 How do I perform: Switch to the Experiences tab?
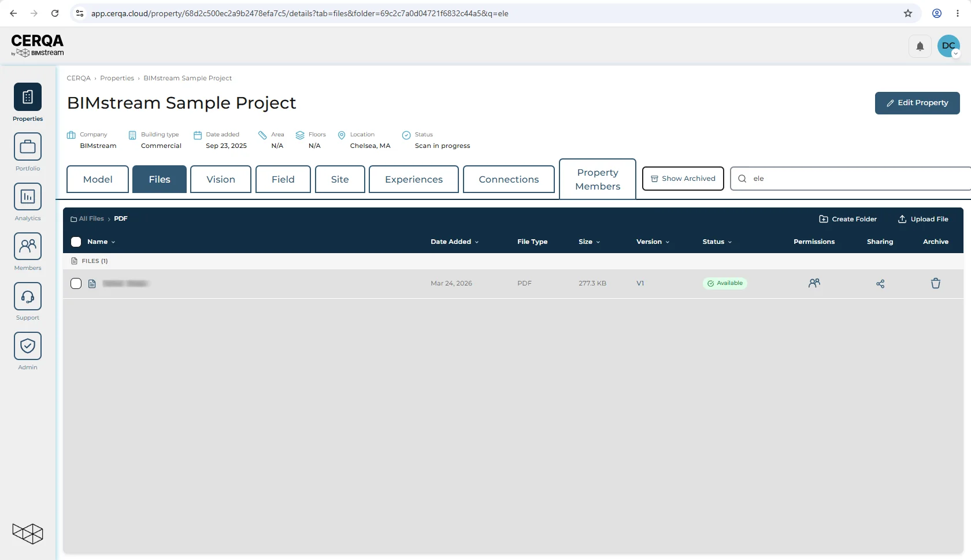(x=414, y=179)
